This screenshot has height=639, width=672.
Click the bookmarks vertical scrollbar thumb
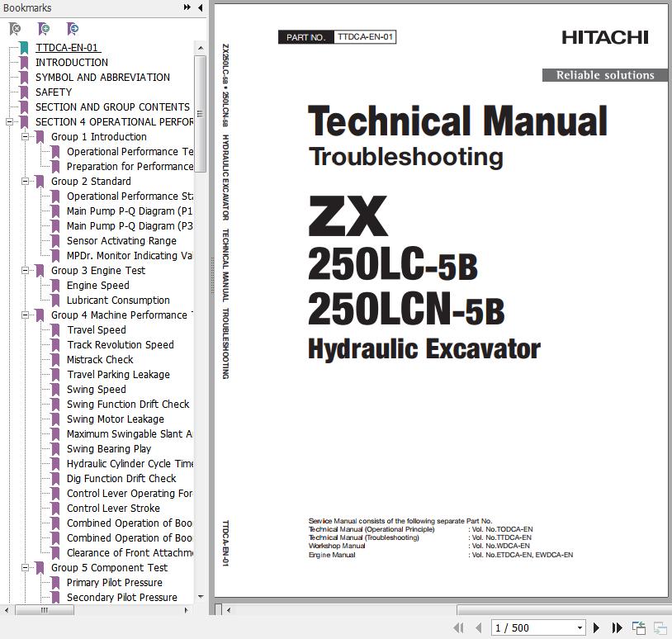(200, 114)
